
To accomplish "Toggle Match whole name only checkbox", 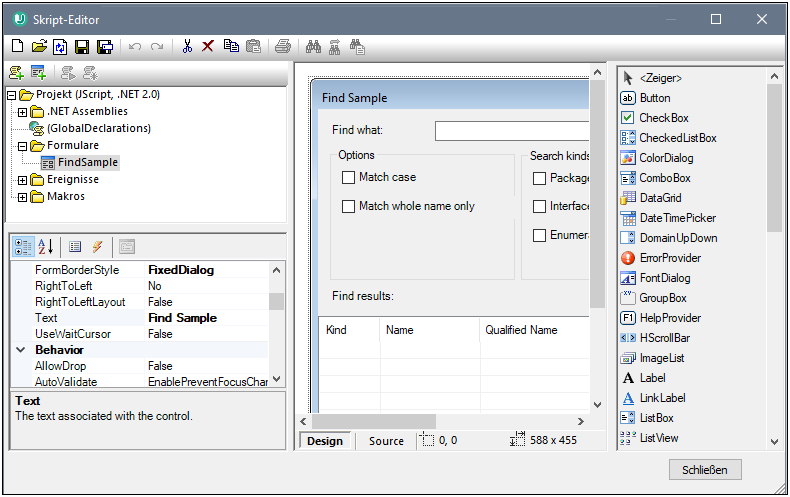I will (349, 207).
